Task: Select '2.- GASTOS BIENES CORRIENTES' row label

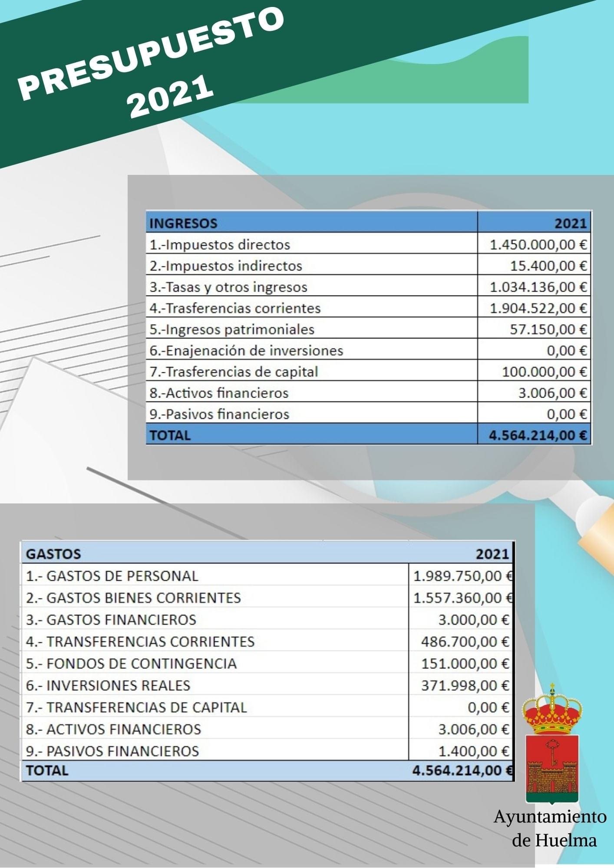Action: pos(133,598)
